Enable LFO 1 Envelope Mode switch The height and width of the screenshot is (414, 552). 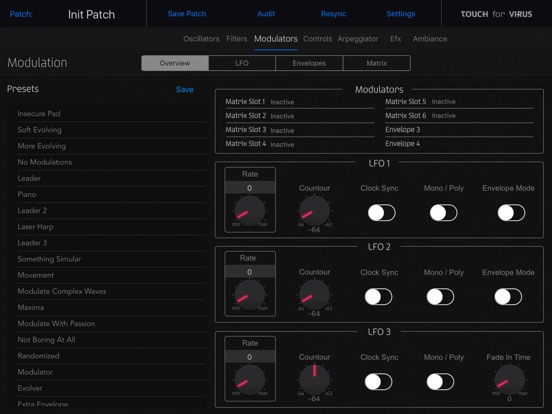(x=511, y=213)
